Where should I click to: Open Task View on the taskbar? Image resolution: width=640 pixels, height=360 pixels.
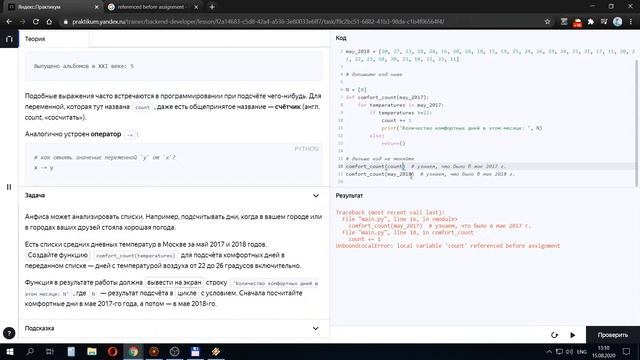[50, 351]
